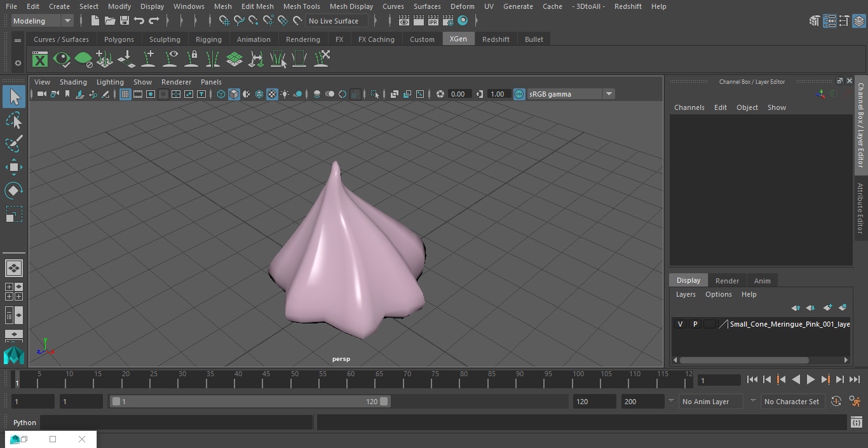Click the undo arrow icon
This screenshot has width=868, height=448.
point(139,21)
